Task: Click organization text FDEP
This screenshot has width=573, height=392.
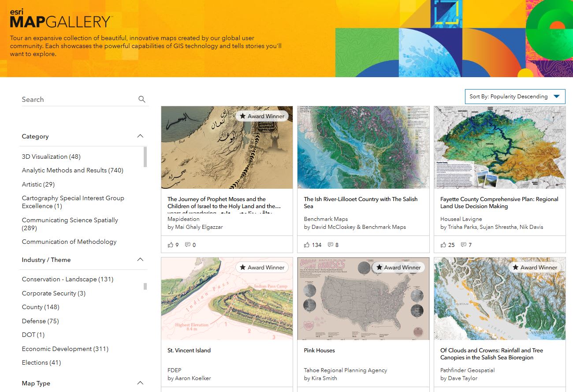Action: [x=175, y=370]
